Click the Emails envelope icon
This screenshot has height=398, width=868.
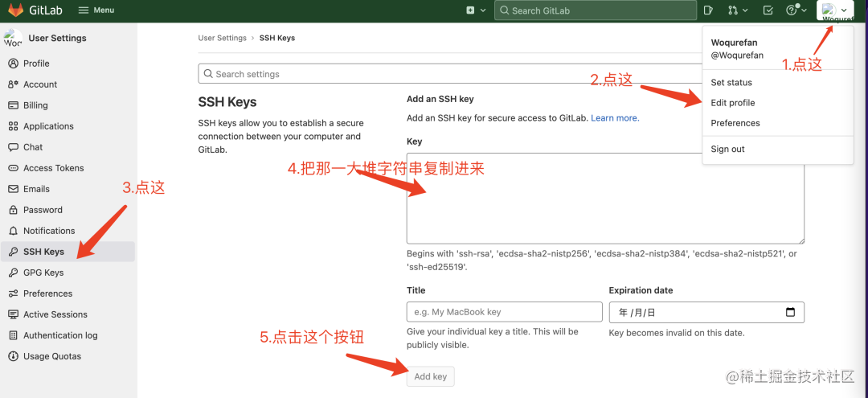14,189
